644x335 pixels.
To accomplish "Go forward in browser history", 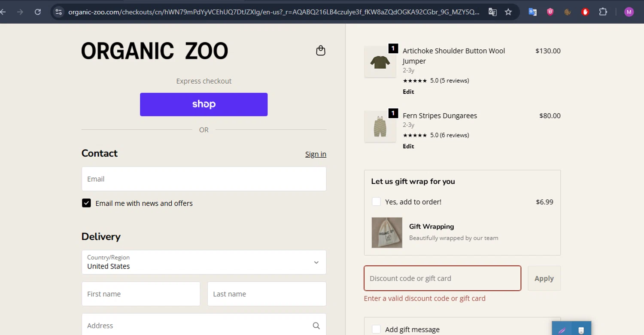I will click(x=20, y=12).
